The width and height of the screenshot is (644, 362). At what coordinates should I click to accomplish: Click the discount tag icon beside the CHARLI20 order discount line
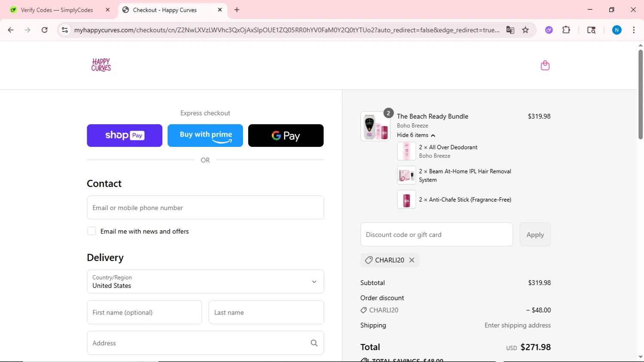[x=364, y=310]
